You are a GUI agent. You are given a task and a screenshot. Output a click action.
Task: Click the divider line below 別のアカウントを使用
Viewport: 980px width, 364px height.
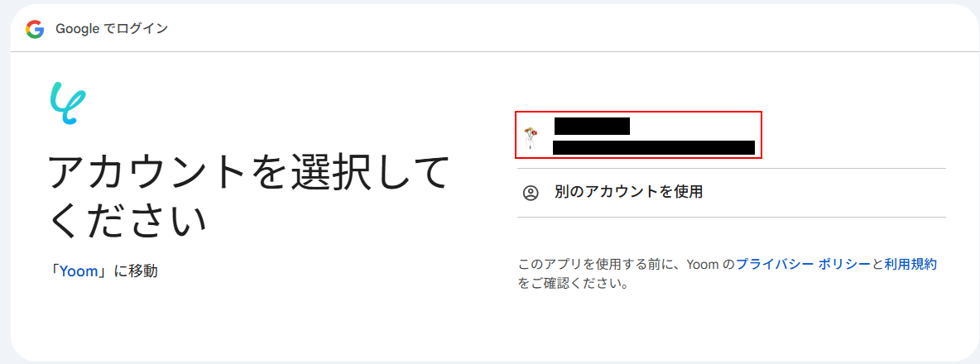click(732, 218)
